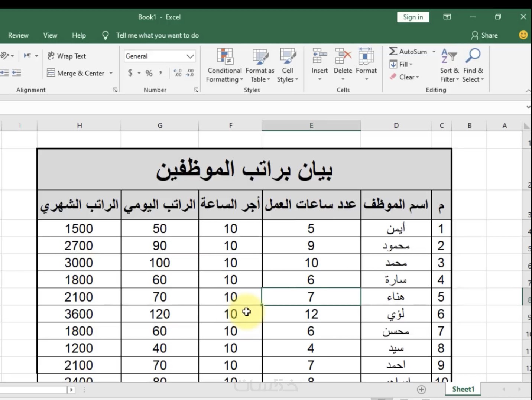Click the Increase Indent icon
This screenshot has height=400, width=532.
coord(16,73)
